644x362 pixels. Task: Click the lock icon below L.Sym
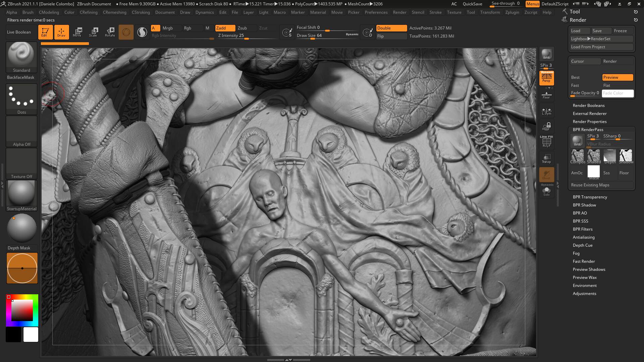coord(546,126)
